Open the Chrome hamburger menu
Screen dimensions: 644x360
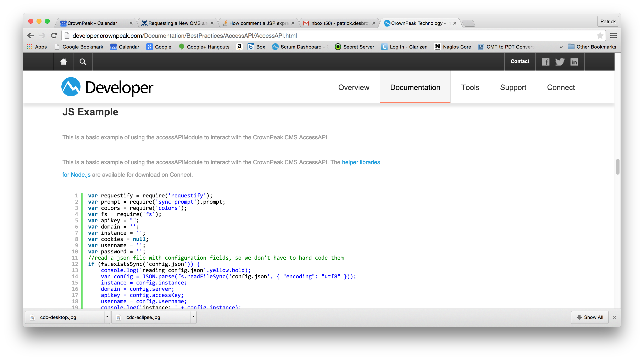[614, 35]
